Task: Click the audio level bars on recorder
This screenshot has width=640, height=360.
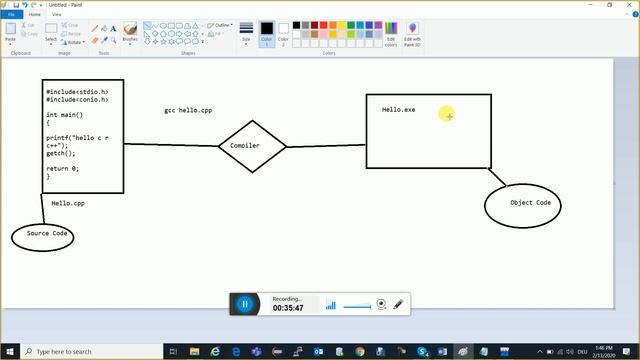Action: (331, 305)
